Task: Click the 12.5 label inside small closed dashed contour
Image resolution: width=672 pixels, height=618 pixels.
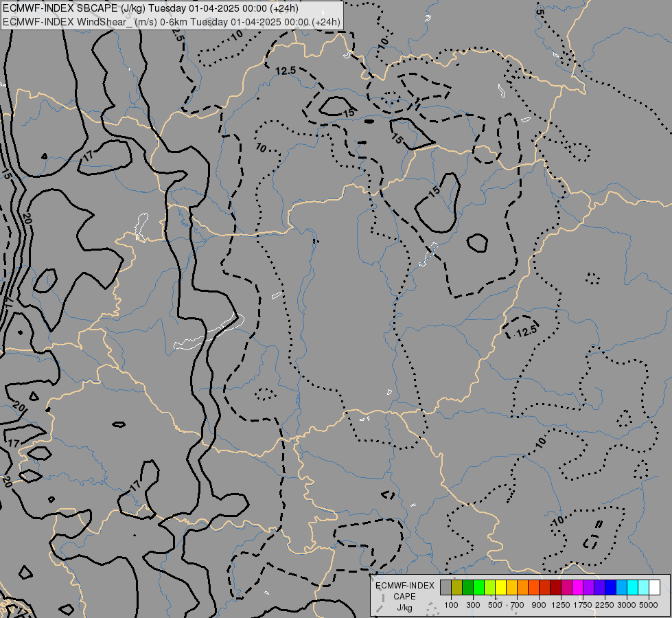Action: click(x=526, y=331)
